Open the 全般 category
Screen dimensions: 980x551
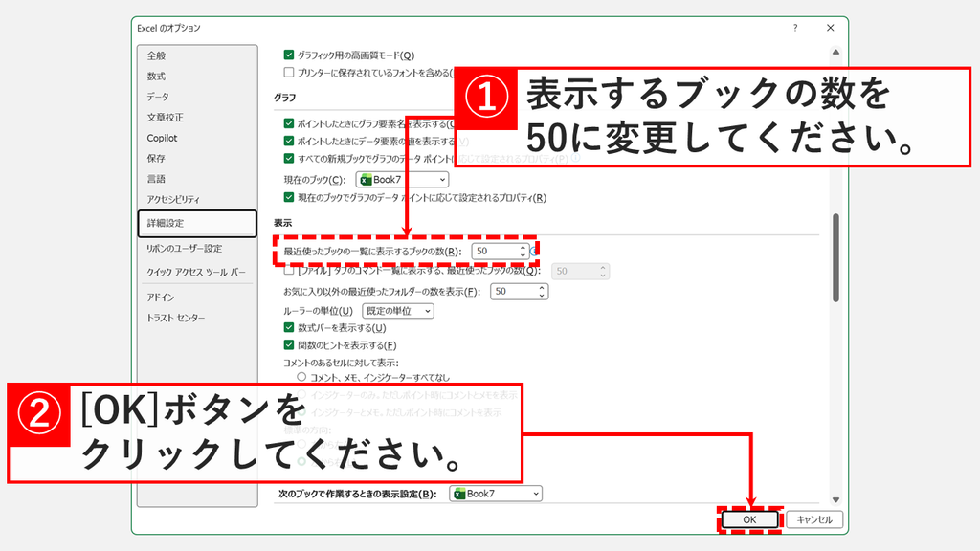click(x=156, y=55)
